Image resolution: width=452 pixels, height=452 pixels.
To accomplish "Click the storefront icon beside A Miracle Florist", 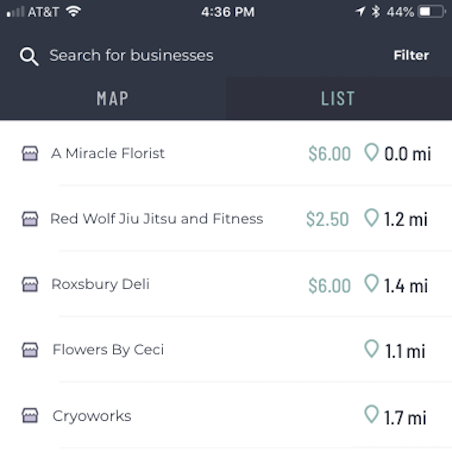I will [x=30, y=153].
